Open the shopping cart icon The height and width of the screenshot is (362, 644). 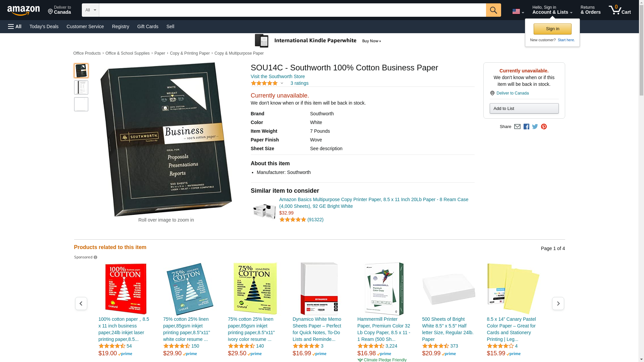[620, 10]
